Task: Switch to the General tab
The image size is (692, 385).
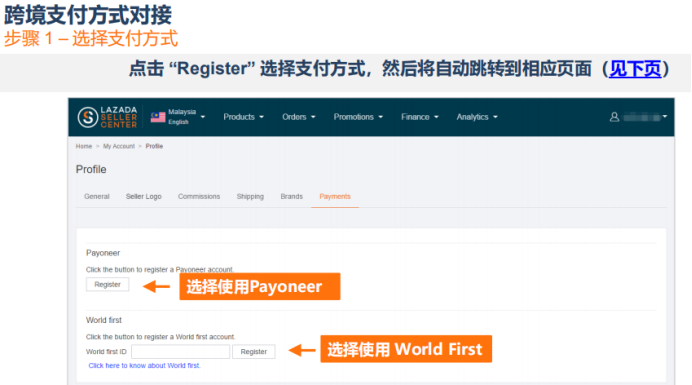Action: [97, 196]
